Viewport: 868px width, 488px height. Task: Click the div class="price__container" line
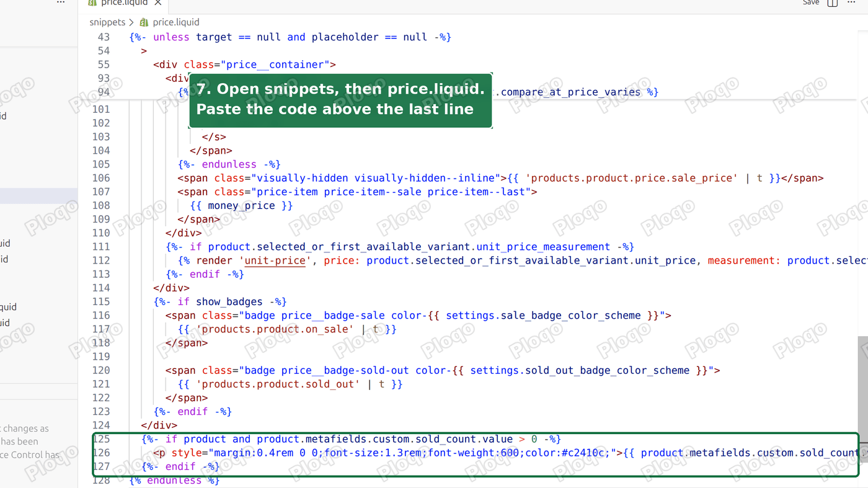(x=244, y=64)
